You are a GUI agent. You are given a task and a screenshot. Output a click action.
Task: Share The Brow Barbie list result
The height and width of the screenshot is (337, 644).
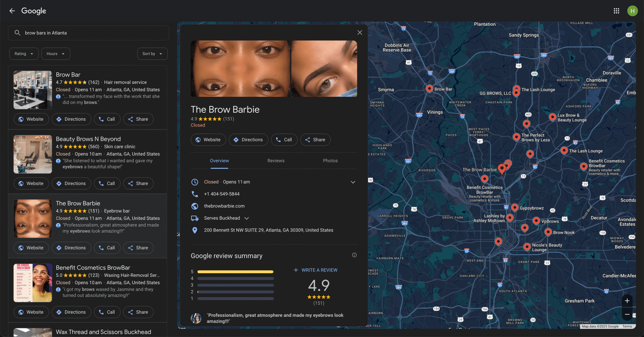[x=138, y=248]
